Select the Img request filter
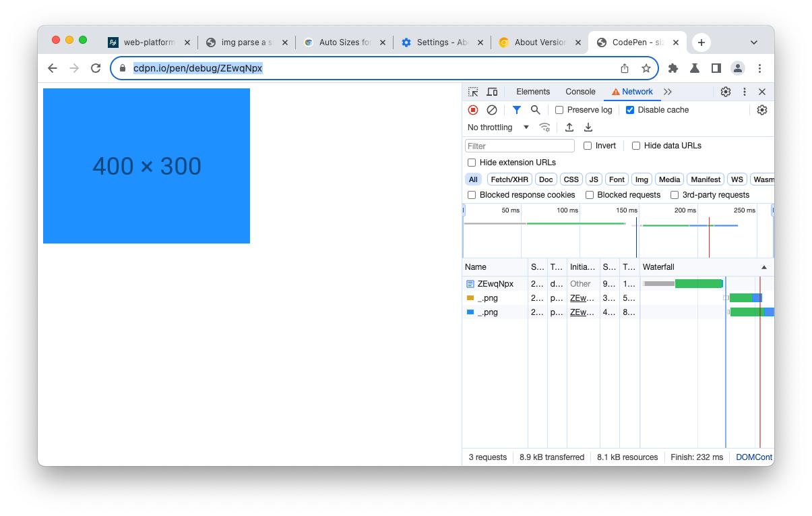This screenshot has height=516, width=812. pos(641,179)
